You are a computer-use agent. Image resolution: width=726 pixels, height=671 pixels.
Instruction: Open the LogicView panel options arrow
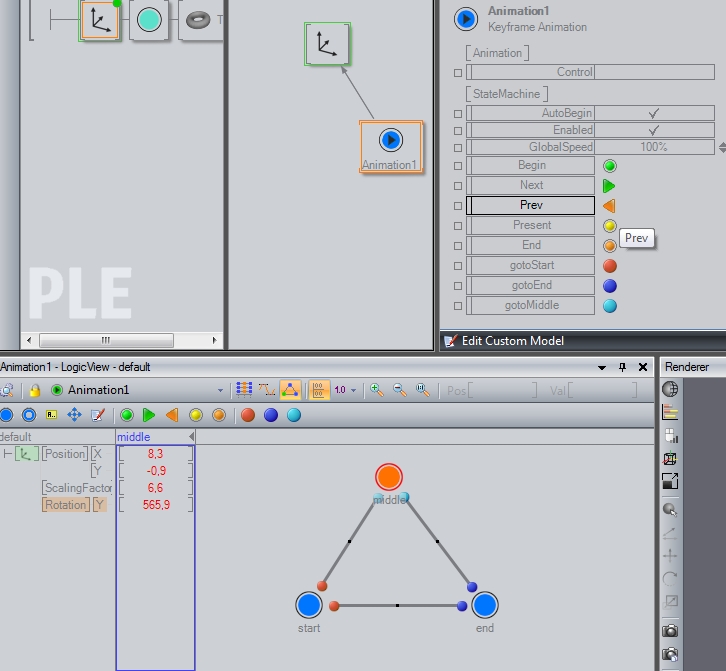(603, 367)
